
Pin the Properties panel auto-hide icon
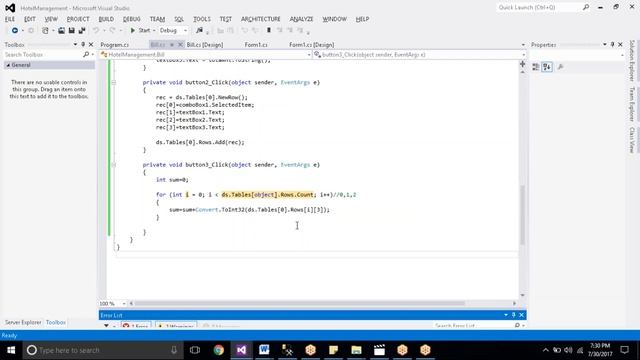point(612,44)
